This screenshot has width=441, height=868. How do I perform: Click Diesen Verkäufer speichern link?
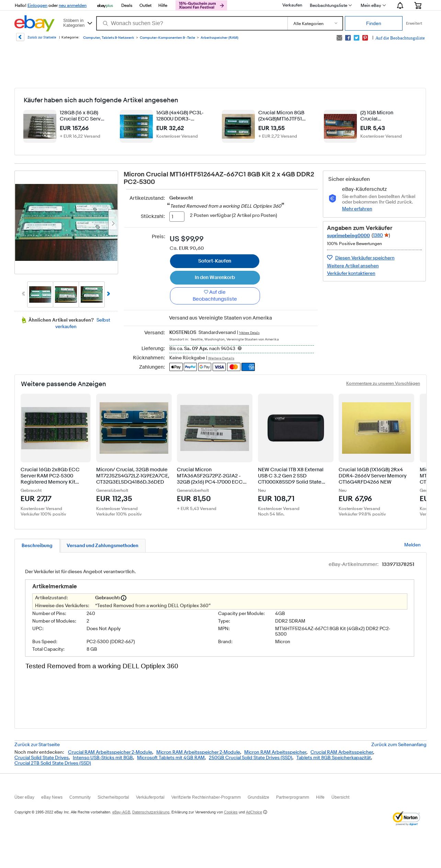pos(365,258)
